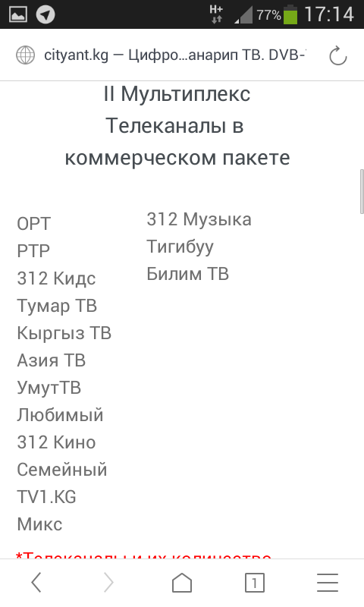
Task: Tap the II Мультиплекс heading
Action: [177, 94]
